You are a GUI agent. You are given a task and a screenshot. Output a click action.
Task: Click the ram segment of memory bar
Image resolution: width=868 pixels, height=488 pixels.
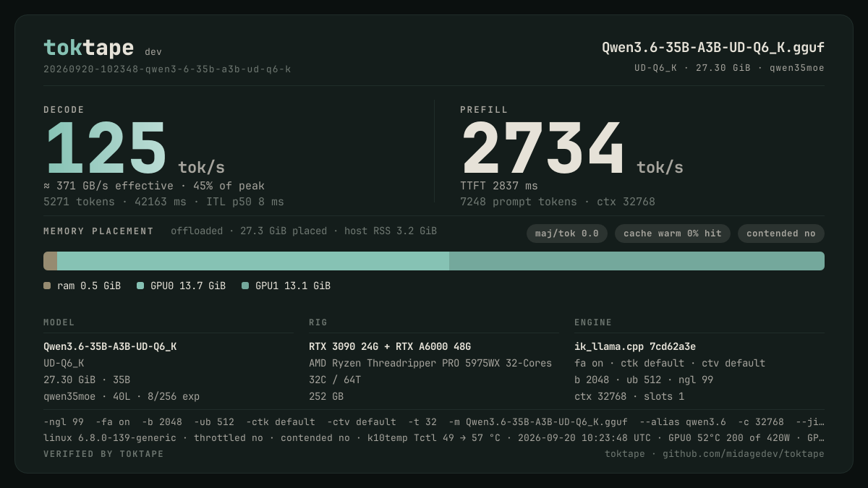[x=50, y=261]
